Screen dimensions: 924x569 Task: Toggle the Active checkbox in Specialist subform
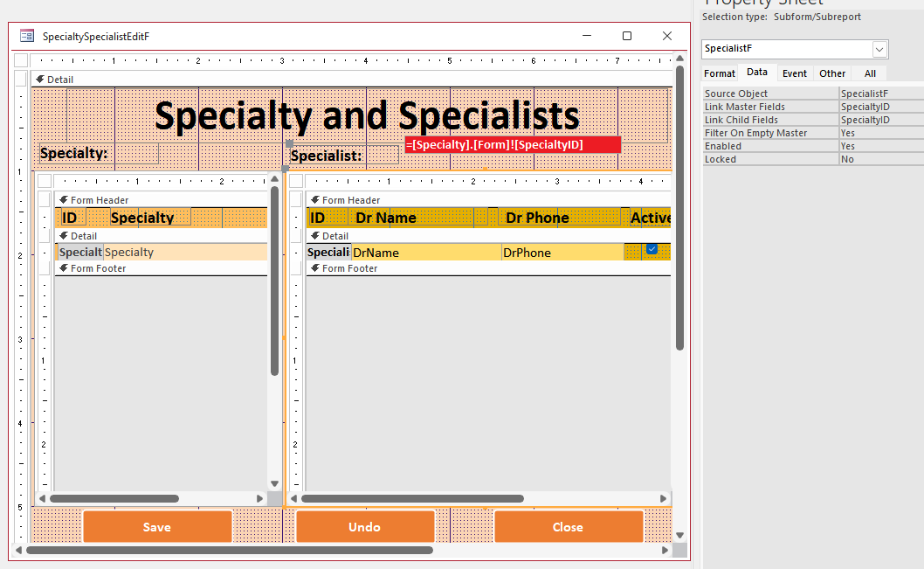pos(652,250)
